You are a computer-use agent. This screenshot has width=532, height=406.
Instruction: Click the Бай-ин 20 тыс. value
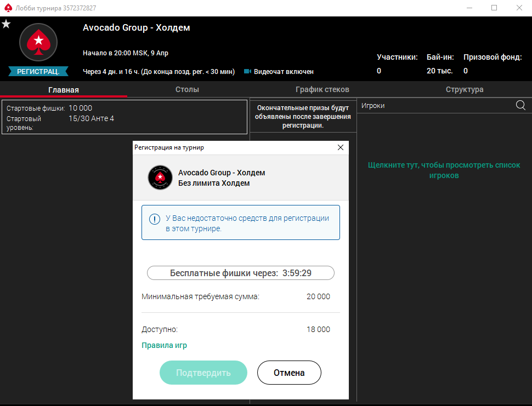(440, 71)
